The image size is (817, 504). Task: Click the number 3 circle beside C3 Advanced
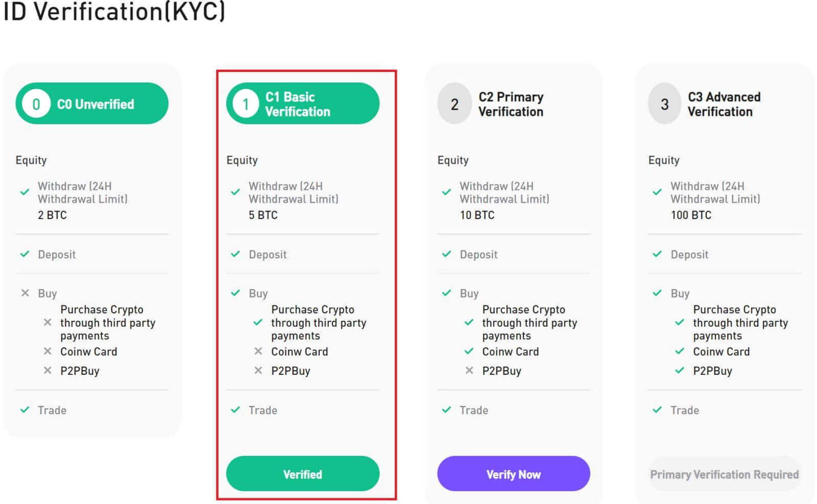click(x=664, y=104)
